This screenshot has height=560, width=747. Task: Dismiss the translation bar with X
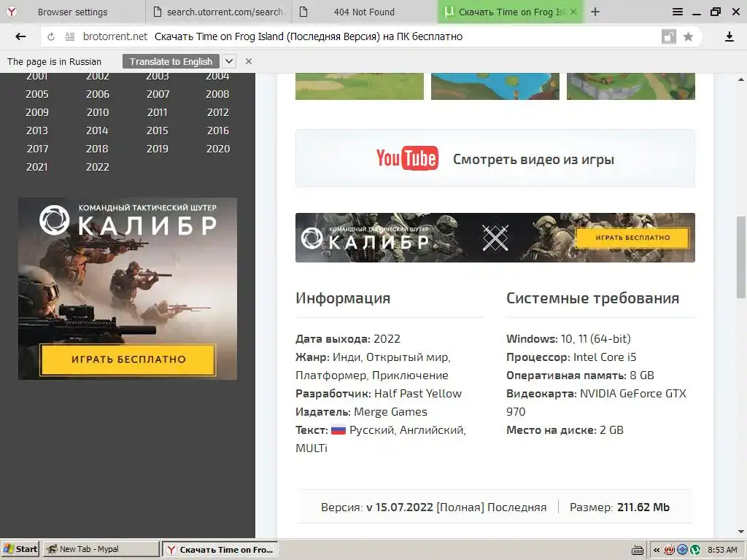248,61
